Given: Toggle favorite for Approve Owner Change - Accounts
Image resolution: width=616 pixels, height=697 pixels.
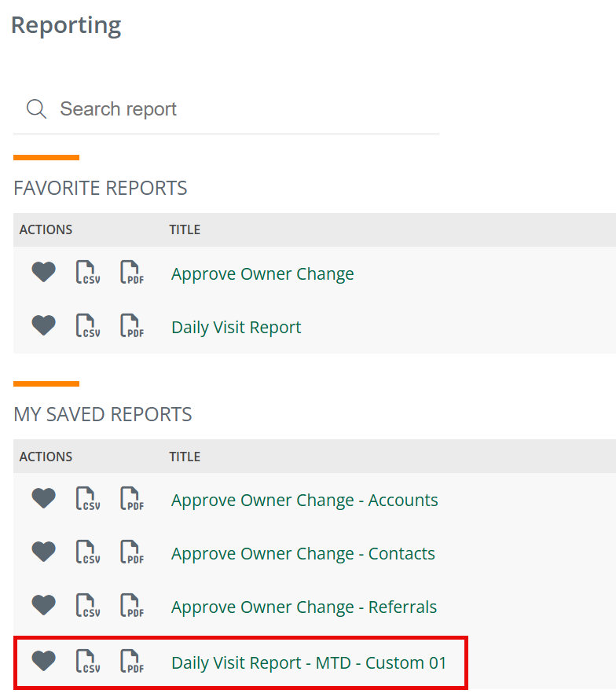Looking at the screenshot, I should click(43, 498).
